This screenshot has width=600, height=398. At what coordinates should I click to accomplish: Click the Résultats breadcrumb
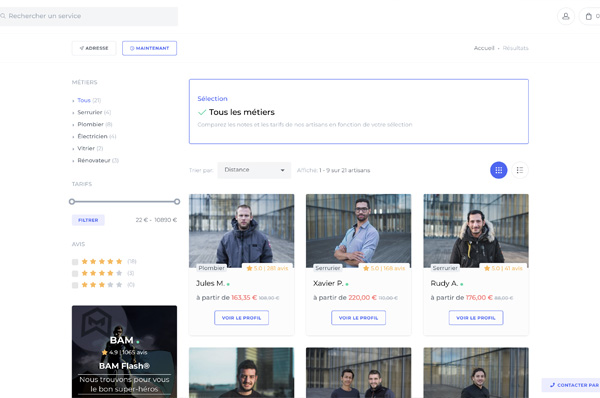click(515, 48)
